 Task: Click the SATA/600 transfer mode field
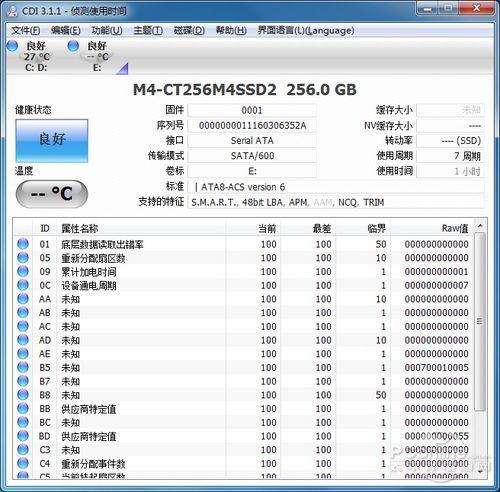[252, 156]
